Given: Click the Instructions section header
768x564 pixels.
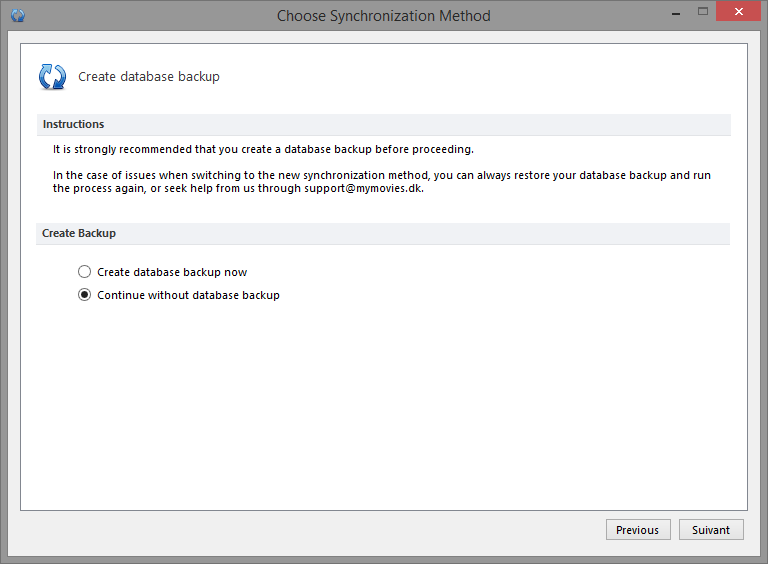Looking at the screenshot, I should click(x=384, y=124).
